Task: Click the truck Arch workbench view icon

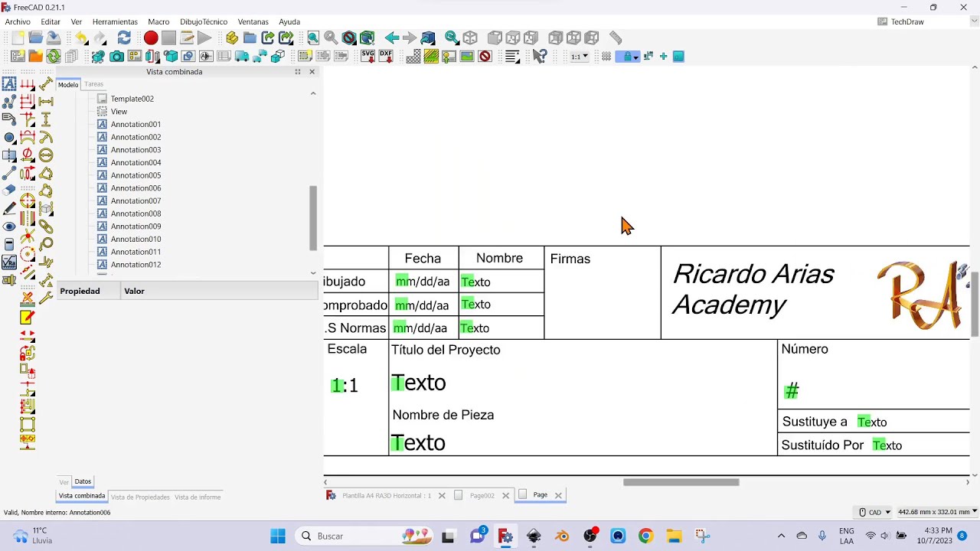Action: point(242,57)
